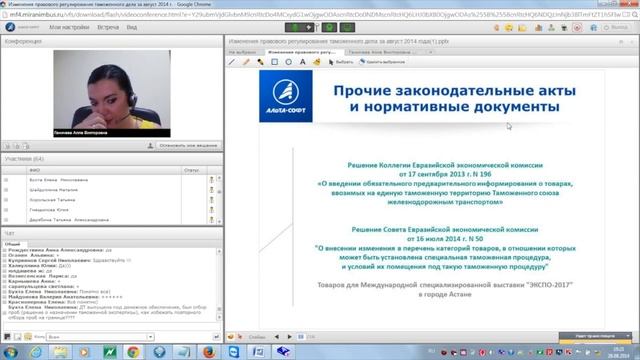The image size is (640, 360).
Task: Click the rightmost green toolbar button
Action: [x=347, y=27]
